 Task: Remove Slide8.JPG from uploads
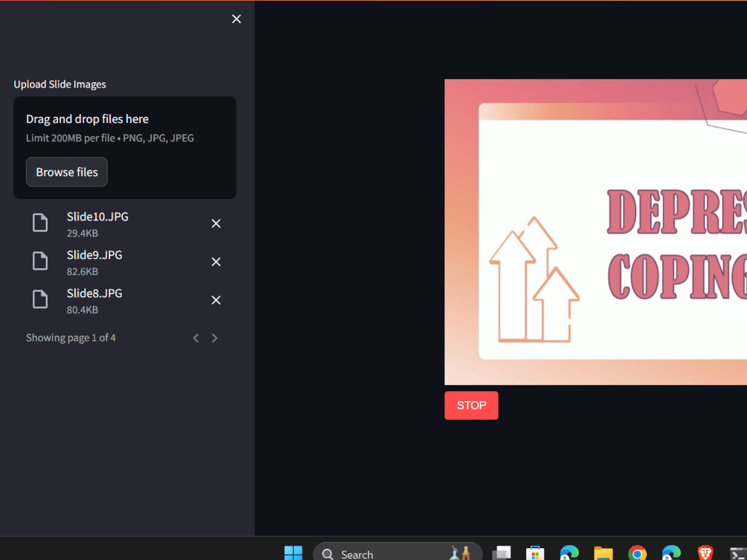216,300
